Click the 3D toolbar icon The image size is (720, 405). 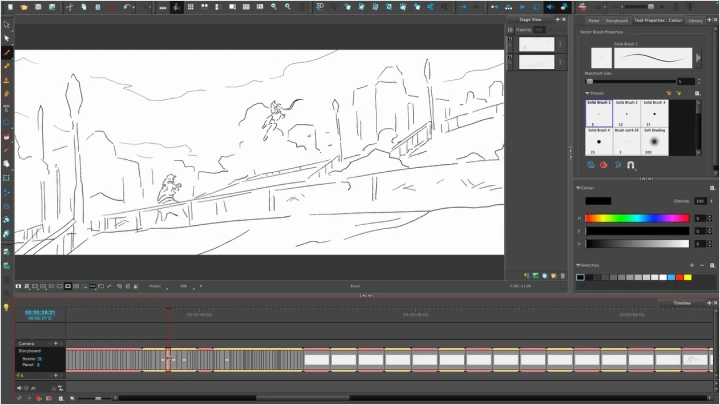(320, 7)
